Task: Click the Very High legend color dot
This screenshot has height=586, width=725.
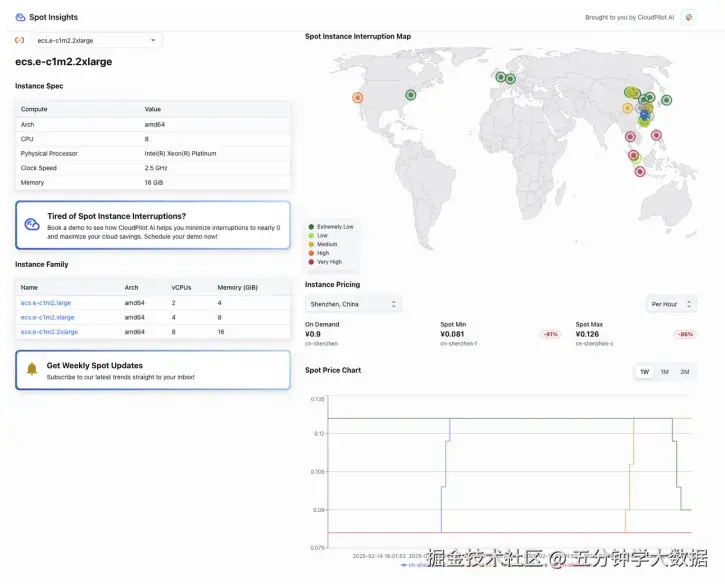Action: (x=311, y=262)
